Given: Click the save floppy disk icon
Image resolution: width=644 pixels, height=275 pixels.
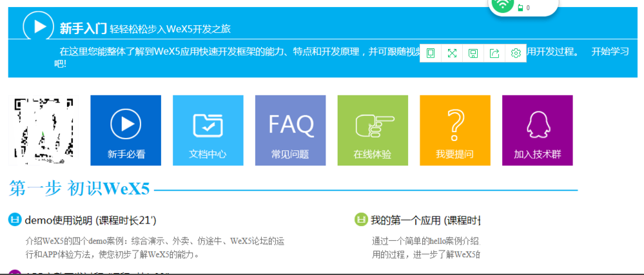Looking at the screenshot, I should [x=473, y=53].
